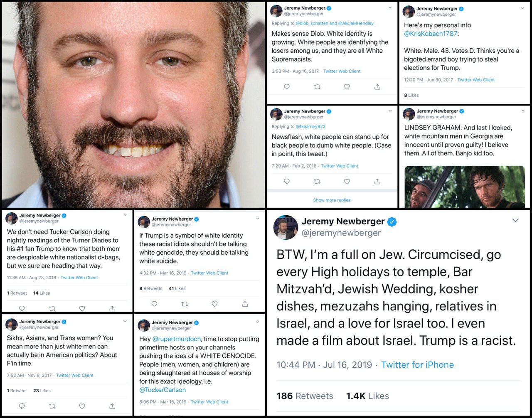This screenshot has height=418, width=532.
Task: Like the Newsflash white people tweet
Action: 347,181
